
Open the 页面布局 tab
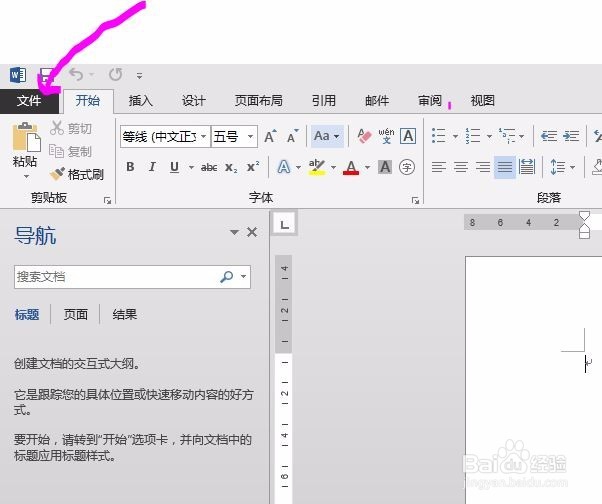tap(258, 101)
